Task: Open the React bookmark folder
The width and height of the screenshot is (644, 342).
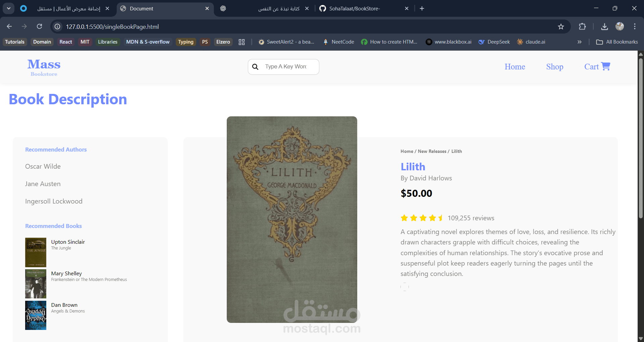Action: coord(66,42)
